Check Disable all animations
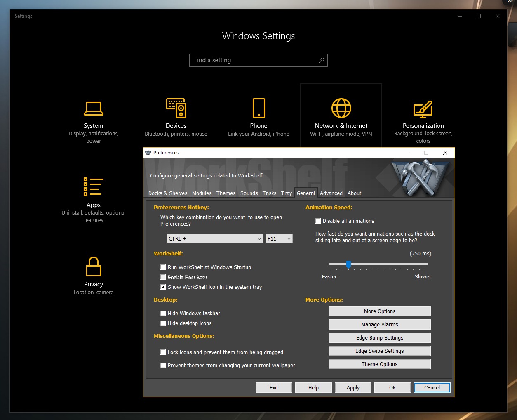Viewport: 517px width, 420px height. click(x=318, y=221)
